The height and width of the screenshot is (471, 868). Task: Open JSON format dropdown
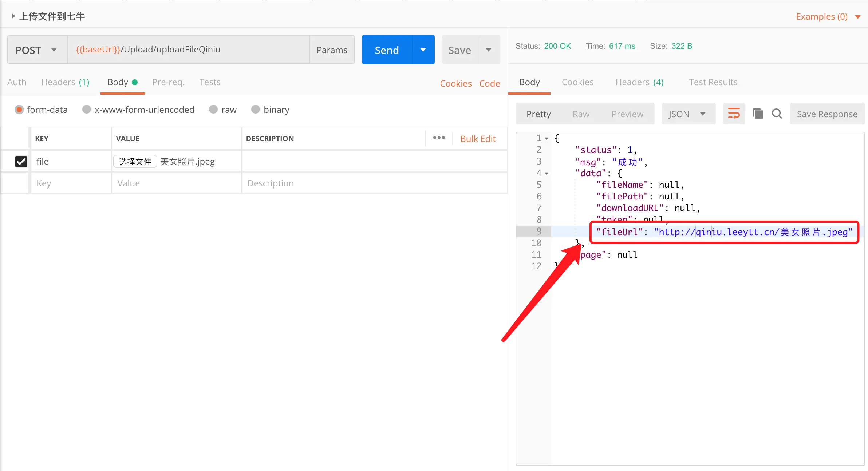pyautogui.click(x=688, y=114)
